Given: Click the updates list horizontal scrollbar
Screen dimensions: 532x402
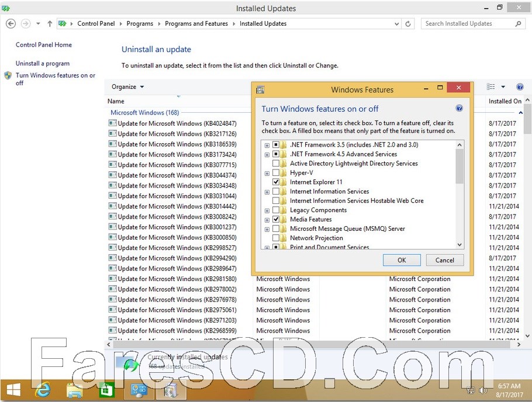Looking at the screenshot, I should [312, 344].
